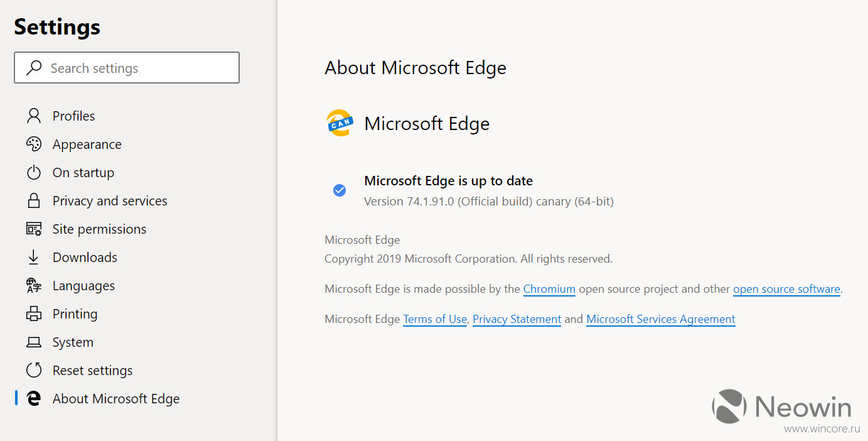Click the Reset settings circular arrow icon
Image resolution: width=868 pixels, height=441 pixels.
(34, 370)
